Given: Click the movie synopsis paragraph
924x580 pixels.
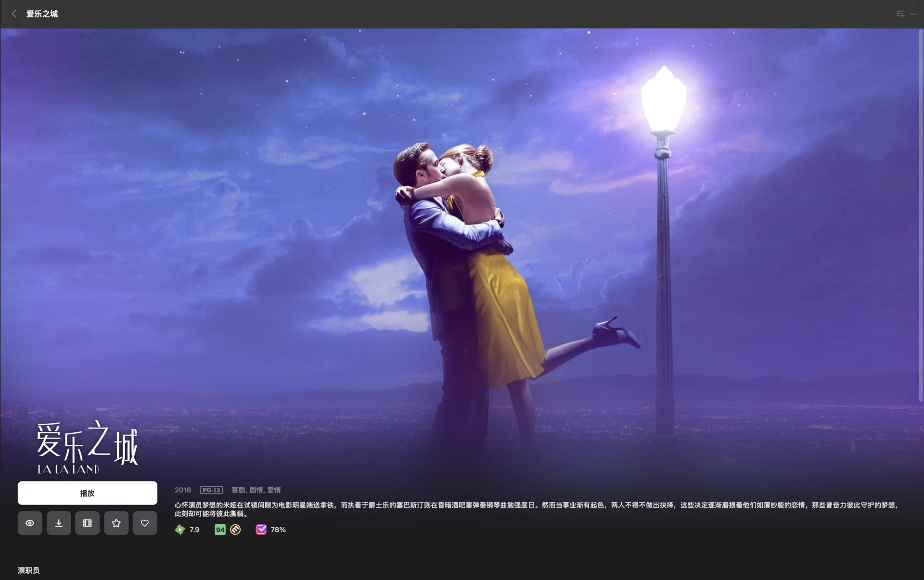Looking at the screenshot, I should (x=536, y=509).
